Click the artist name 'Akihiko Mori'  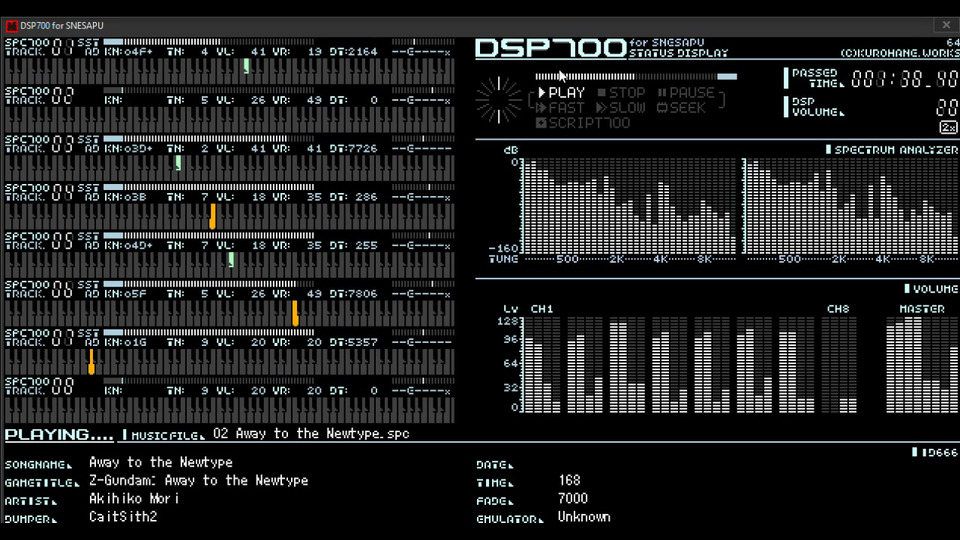click(x=134, y=499)
